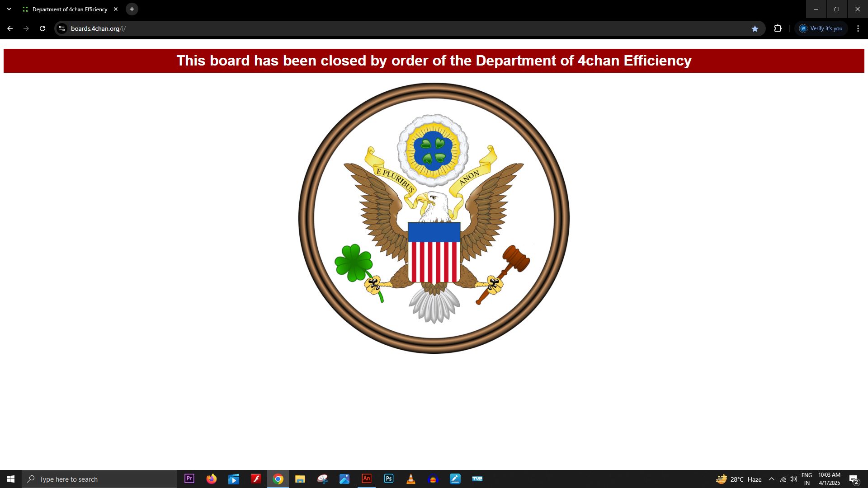The image size is (868, 488).
Task: Restore down the Chrome window
Action: [x=837, y=9]
